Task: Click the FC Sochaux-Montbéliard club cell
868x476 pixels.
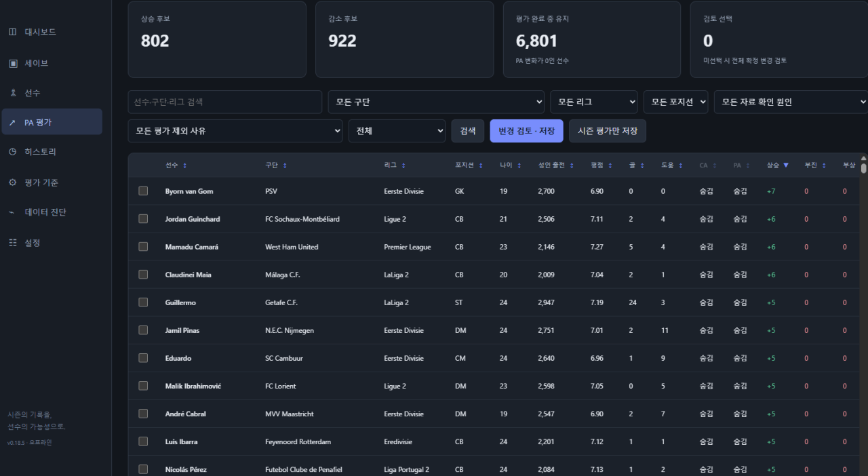Action: pos(302,219)
